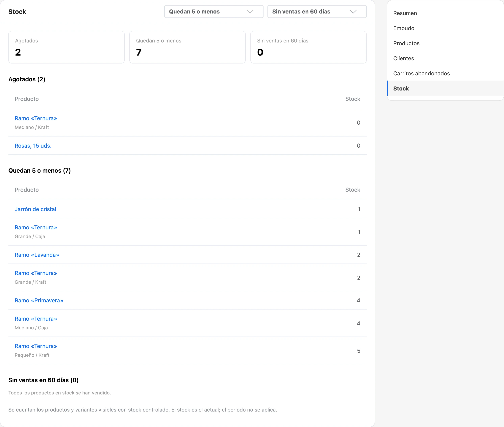
Task: Open the 'Jarrón de cristal' product link
Action: tap(35, 209)
